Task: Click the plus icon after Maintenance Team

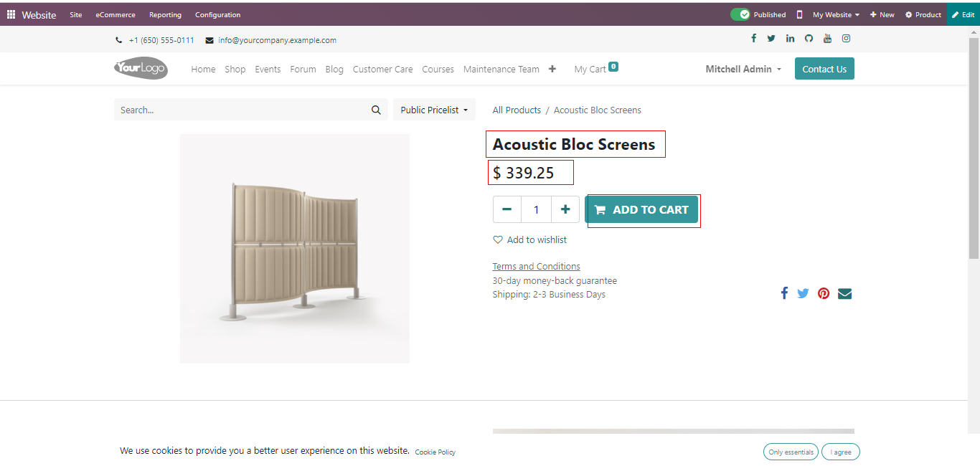Action: coord(552,69)
